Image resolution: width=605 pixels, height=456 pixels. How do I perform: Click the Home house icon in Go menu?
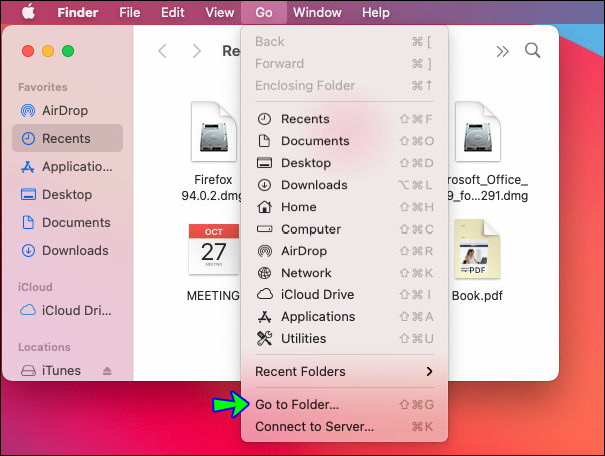click(264, 207)
